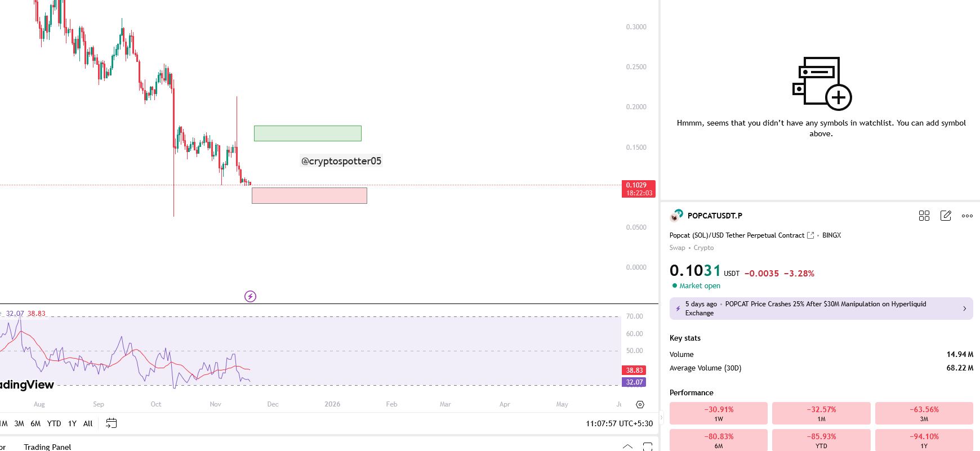Image resolution: width=980 pixels, height=451 pixels.
Task: Select the green rectangle drawing on chart
Action: click(x=308, y=133)
